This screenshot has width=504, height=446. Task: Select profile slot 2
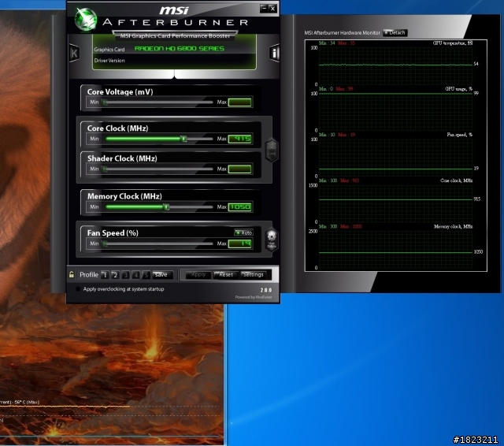115,274
